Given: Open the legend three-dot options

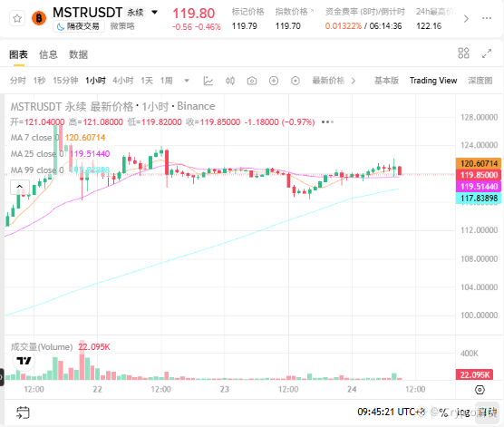Looking at the screenshot, I should tap(327, 122).
